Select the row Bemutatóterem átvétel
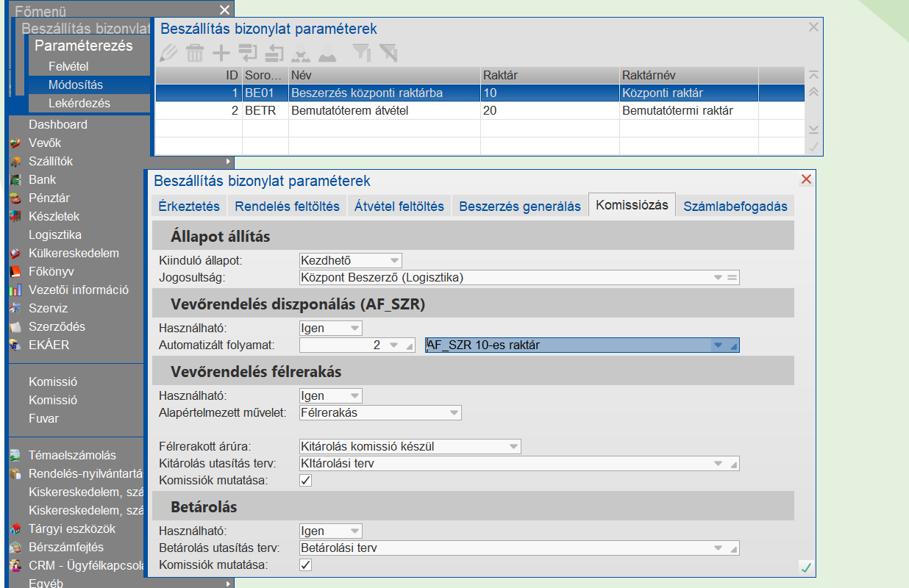 click(479, 111)
